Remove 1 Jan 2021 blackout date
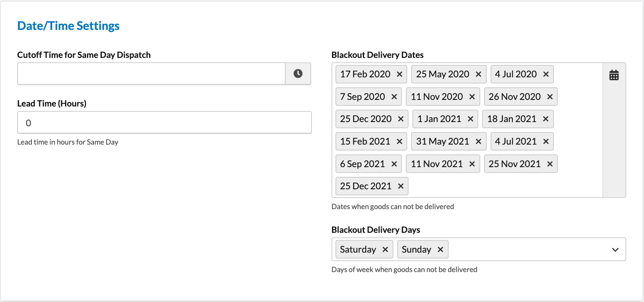This screenshot has height=302, width=644. (470, 119)
